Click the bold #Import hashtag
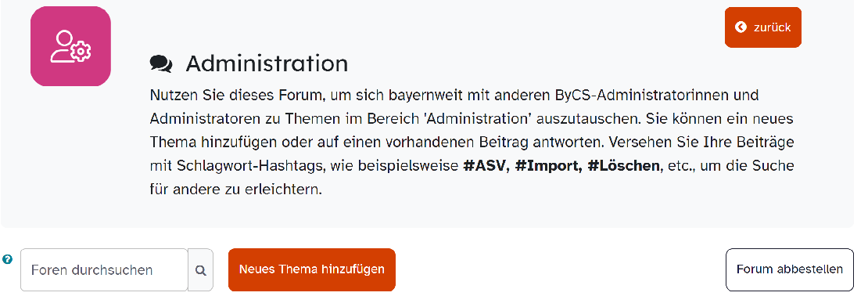This screenshot has height=307, width=868. (x=548, y=166)
